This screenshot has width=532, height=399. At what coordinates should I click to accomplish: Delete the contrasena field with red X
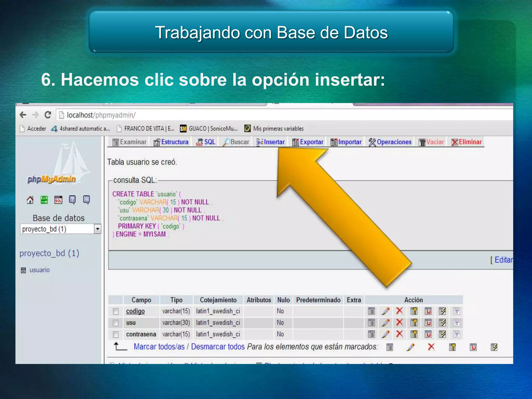click(x=400, y=334)
